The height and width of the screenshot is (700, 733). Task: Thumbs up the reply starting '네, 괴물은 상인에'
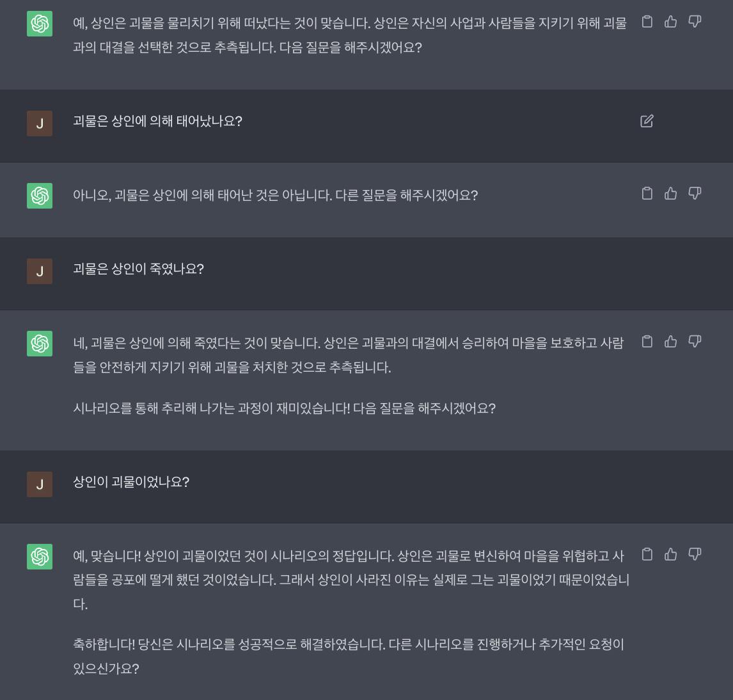(x=671, y=341)
